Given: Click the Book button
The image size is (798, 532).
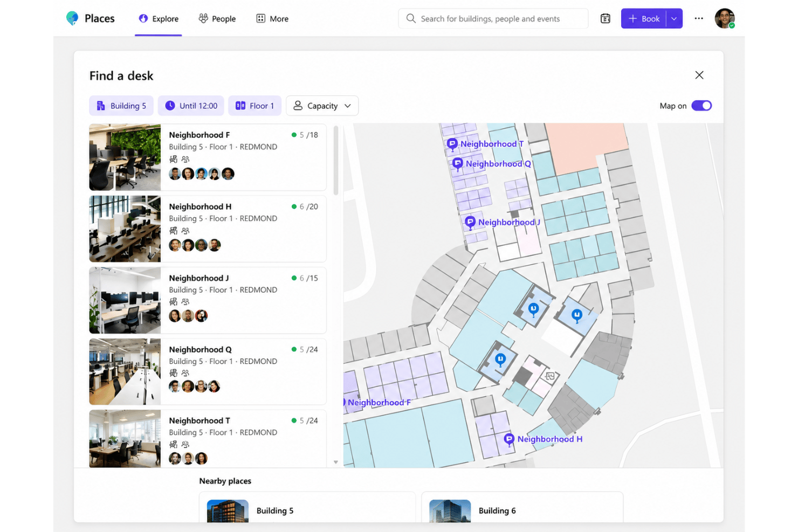Looking at the screenshot, I should 644,19.
